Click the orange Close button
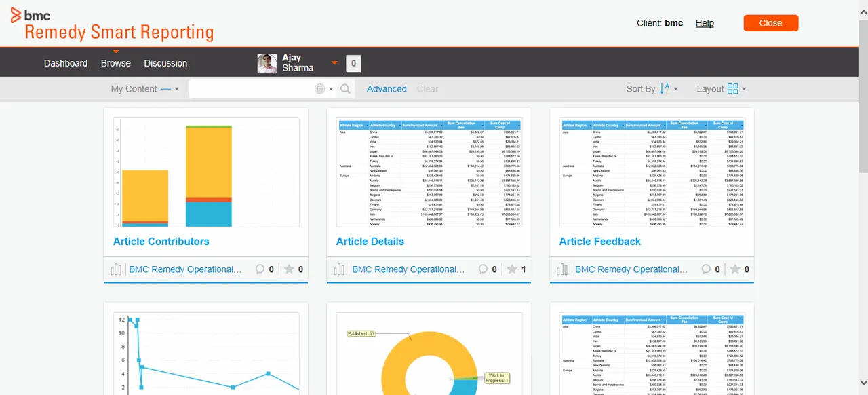 [771, 23]
